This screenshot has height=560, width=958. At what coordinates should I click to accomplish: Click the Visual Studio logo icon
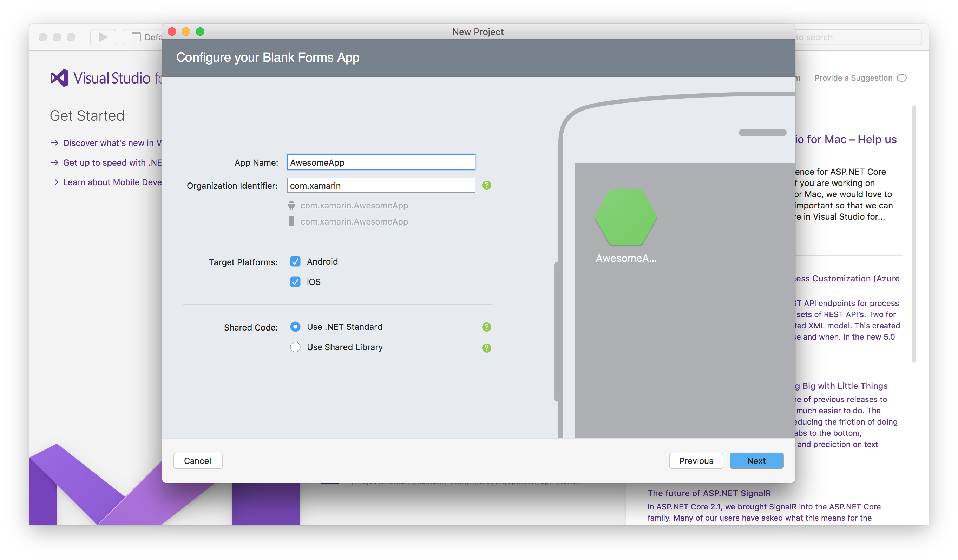(59, 78)
